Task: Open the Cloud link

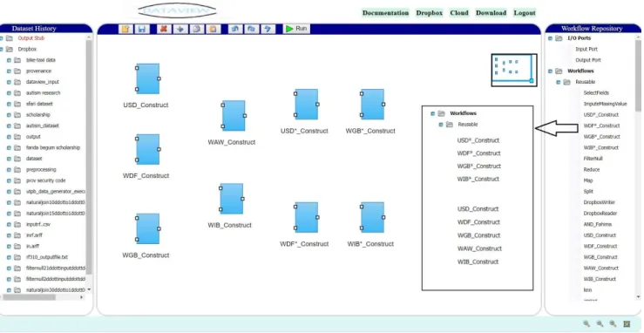Action: tap(459, 13)
